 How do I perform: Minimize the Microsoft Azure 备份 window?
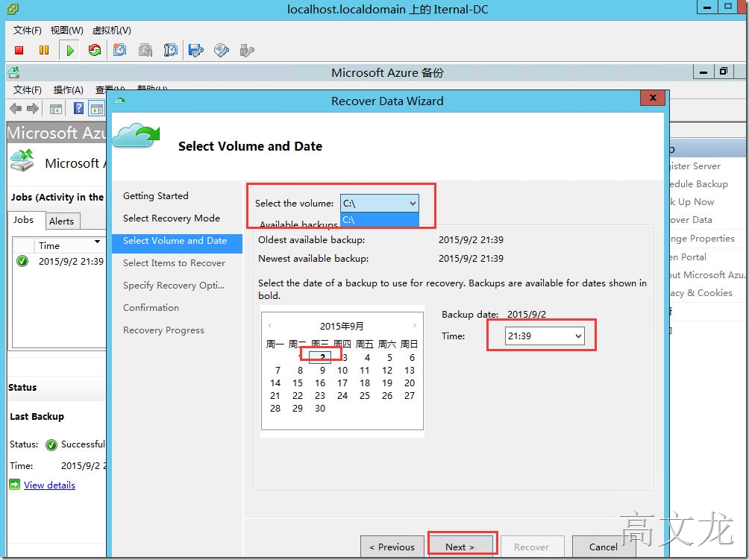(703, 72)
